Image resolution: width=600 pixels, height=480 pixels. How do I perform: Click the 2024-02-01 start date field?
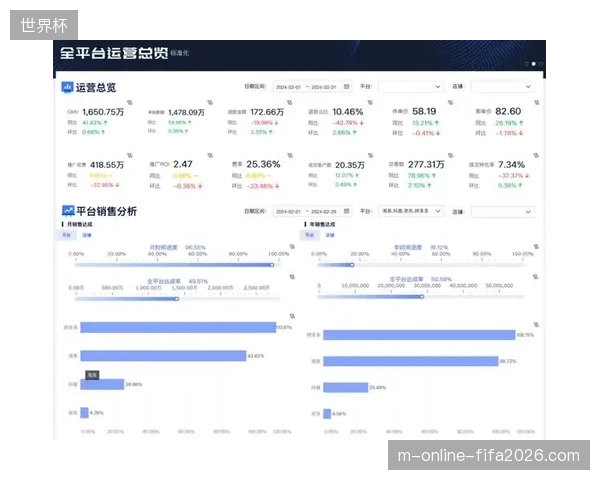(289, 212)
